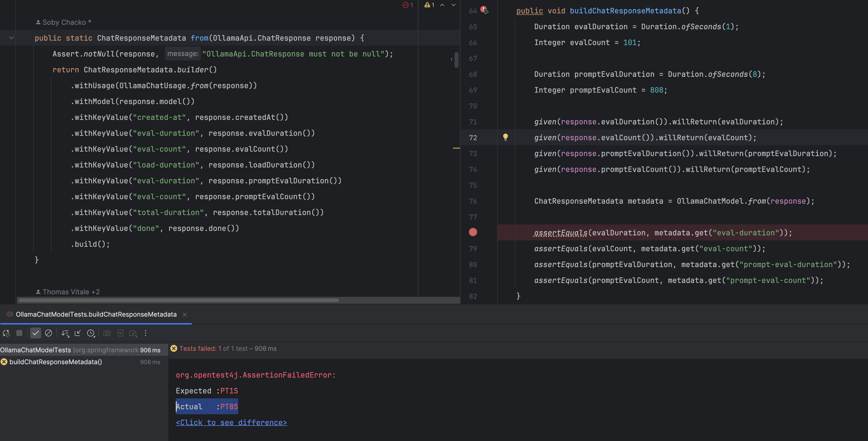This screenshot has height=441, width=868.
Task: Click the org.opentest4j.AssertionFailedError text
Action: (x=255, y=375)
